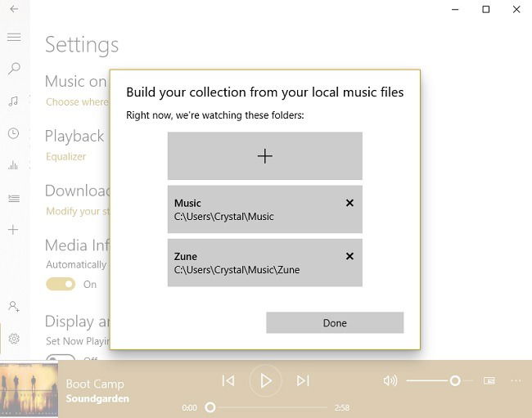532x418 pixels.
Task: Play the current song
Action: click(x=265, y=381)
